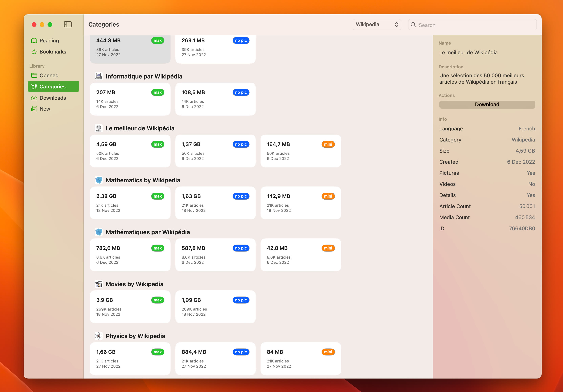The height and width of the screenshot is (392, 563).
Task: Select the no pic badge on the 1,37 GB edition
Action: 241,144
